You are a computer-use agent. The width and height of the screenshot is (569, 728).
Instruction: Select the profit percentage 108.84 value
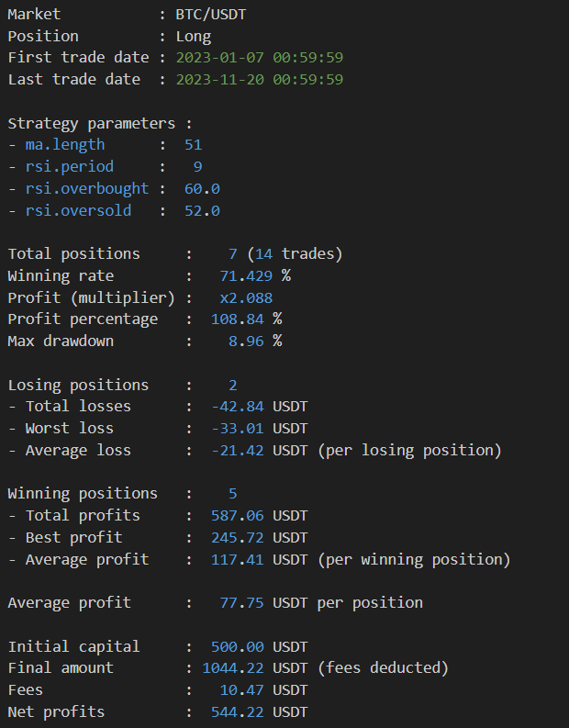click(x=237, y=319)
